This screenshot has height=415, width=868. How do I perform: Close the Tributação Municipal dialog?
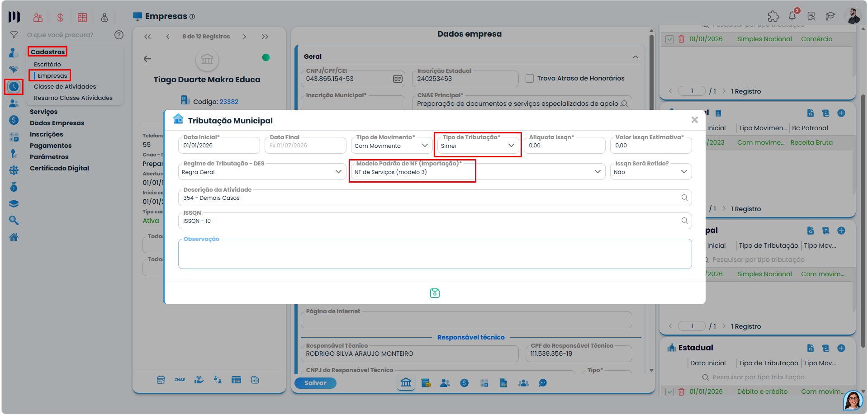tap(694, 120)
